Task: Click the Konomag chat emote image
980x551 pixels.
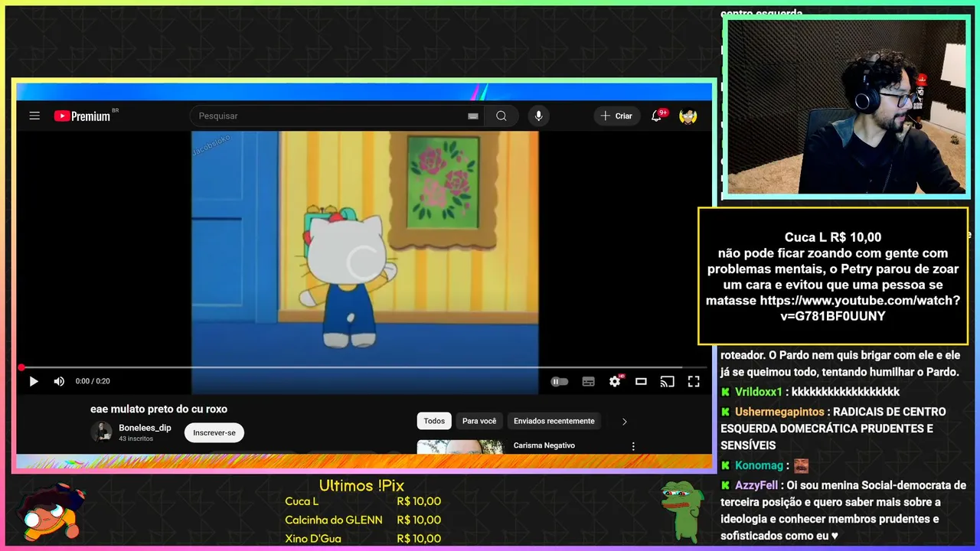Action: [x=801, y=465]
